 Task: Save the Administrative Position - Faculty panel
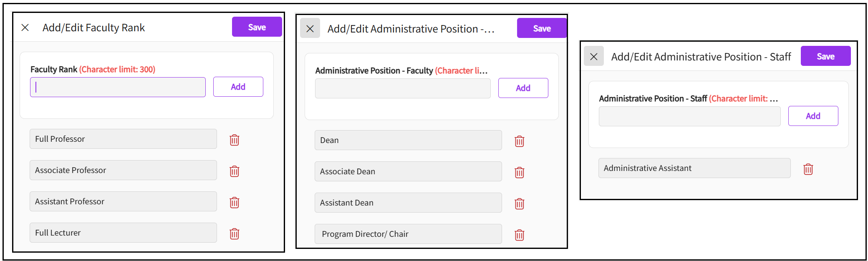coord(542,28)
